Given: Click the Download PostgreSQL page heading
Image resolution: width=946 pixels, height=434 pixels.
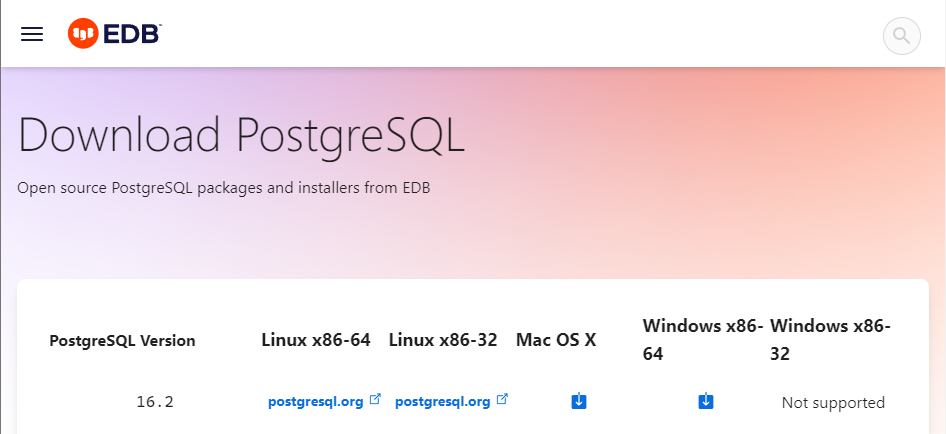Looking at the screenshot, I should coord(241,135).
